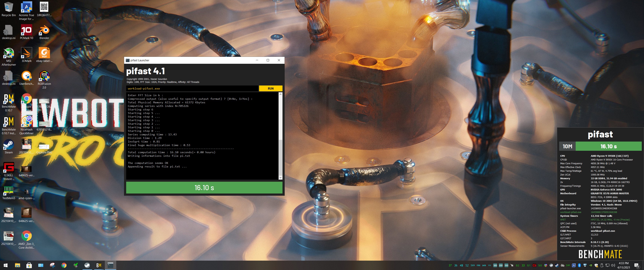Image resolution: width=644 pixels, height=270 pixels.
Task: Launch NiceHash QuickMiner shortcut
Action: [27, 125]
